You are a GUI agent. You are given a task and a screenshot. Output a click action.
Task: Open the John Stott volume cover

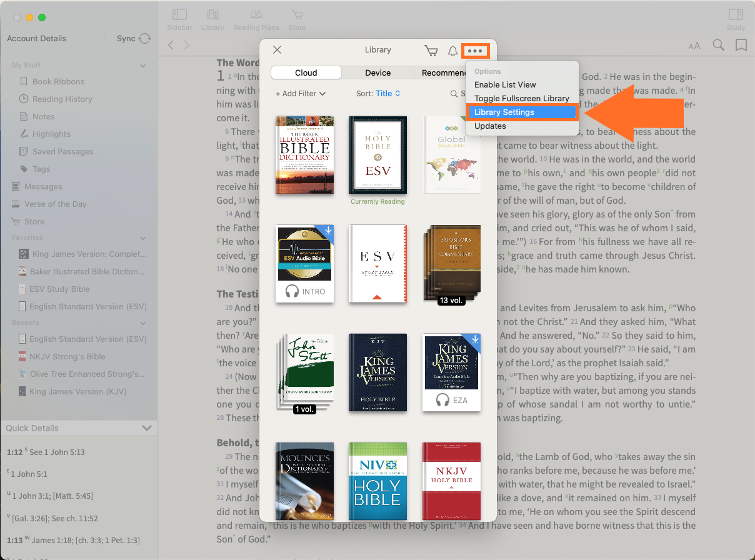[x=306, y=372]
